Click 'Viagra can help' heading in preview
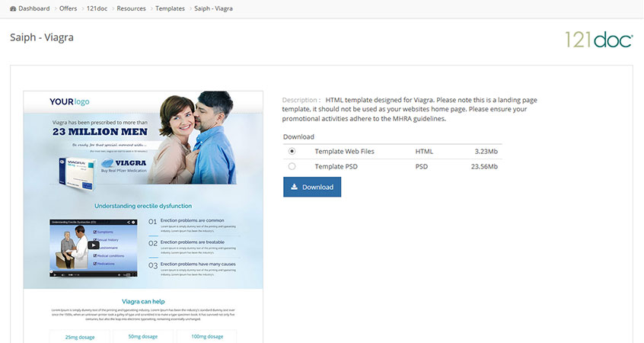Screen dimensions: 644x343 (143, 302)
